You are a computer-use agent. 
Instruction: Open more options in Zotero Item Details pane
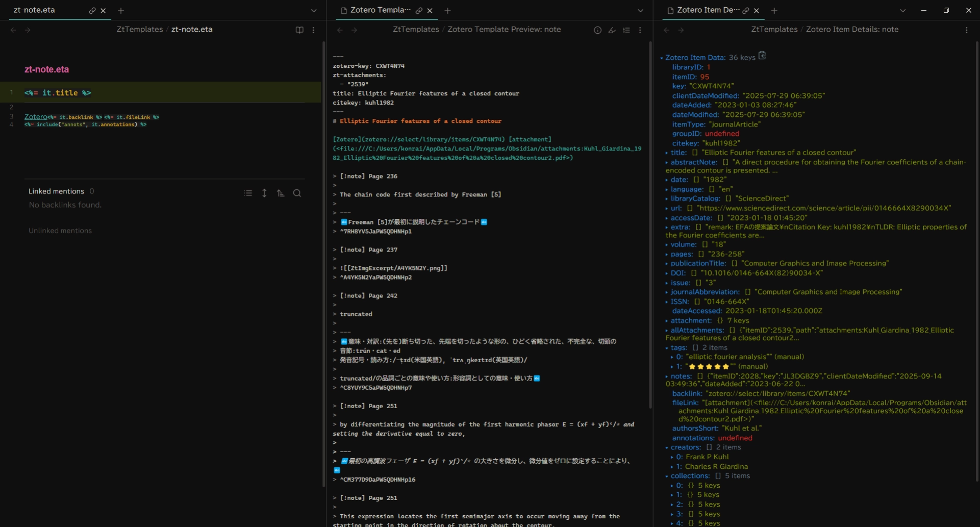coord(966,30)
